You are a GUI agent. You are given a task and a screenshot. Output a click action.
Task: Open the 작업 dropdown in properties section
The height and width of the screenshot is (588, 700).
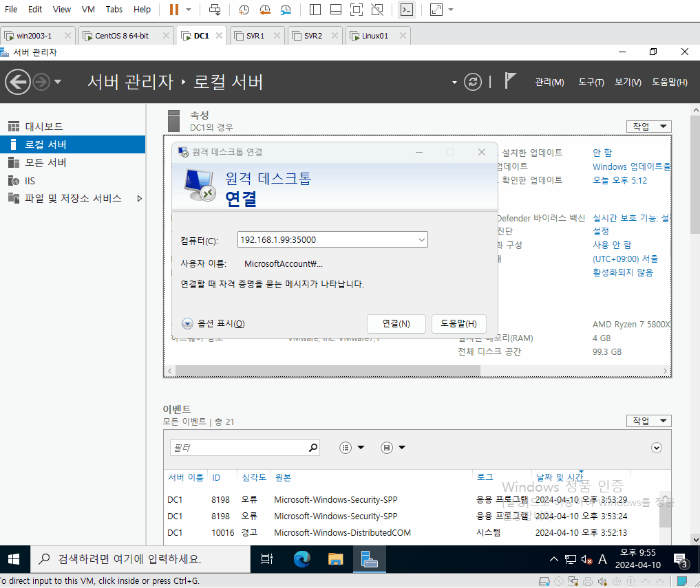click(648, 127)
